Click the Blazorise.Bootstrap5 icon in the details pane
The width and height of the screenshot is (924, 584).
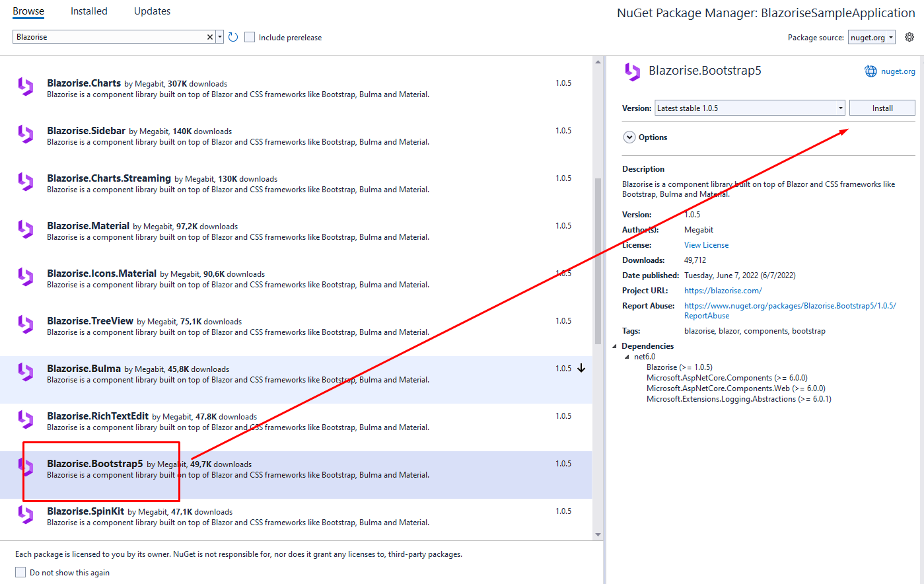(x=632, y=70)
